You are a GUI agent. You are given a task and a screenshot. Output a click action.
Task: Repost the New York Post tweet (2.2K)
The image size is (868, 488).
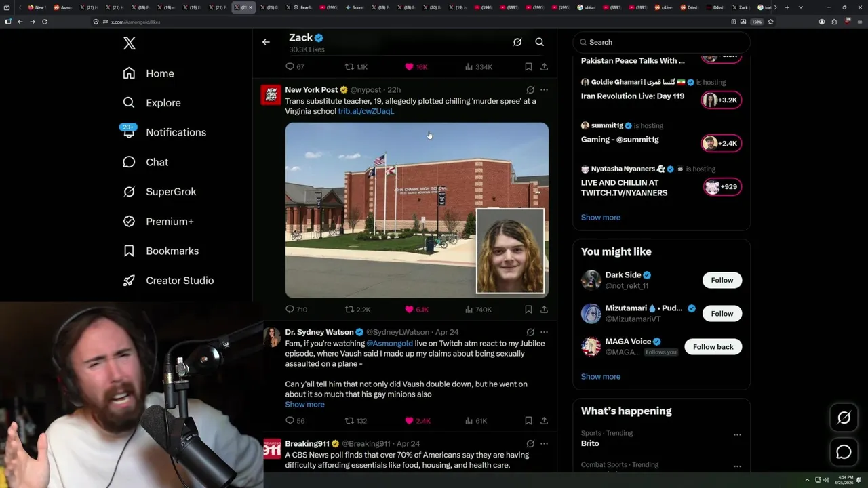[x=357, y=310]
